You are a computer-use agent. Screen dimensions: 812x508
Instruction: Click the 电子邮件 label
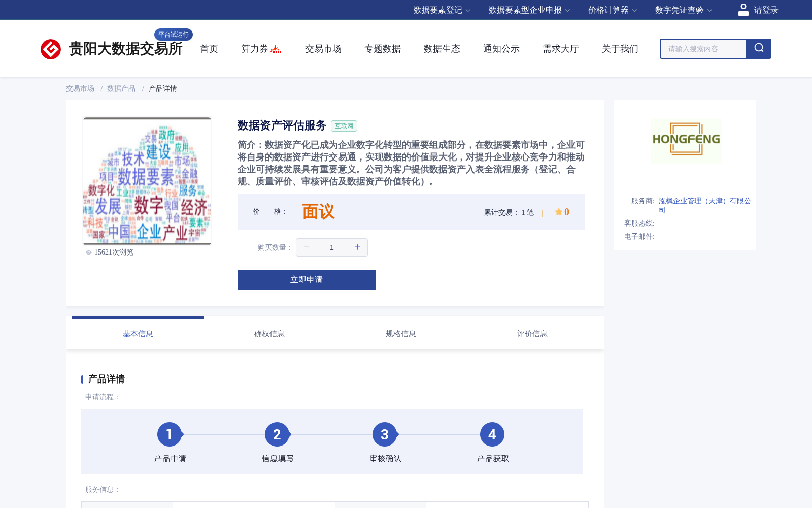[x=639, y=237]
